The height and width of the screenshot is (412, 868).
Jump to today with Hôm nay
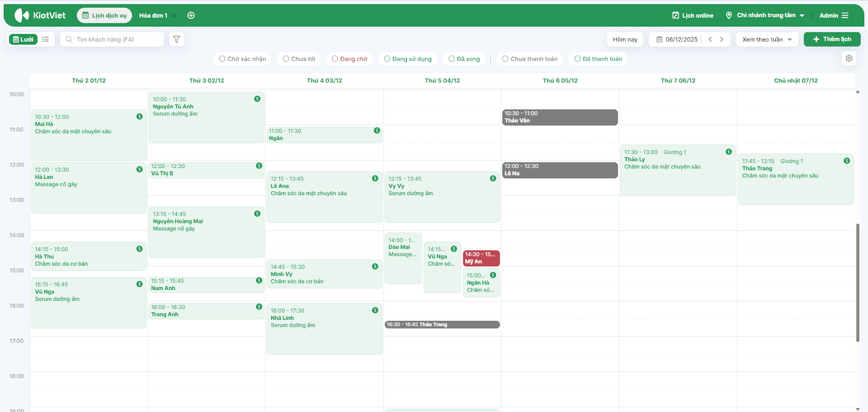tap(625, 40)
